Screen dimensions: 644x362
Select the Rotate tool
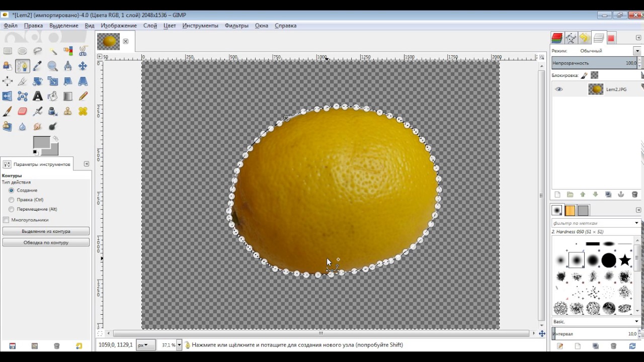tap(38, 81)
